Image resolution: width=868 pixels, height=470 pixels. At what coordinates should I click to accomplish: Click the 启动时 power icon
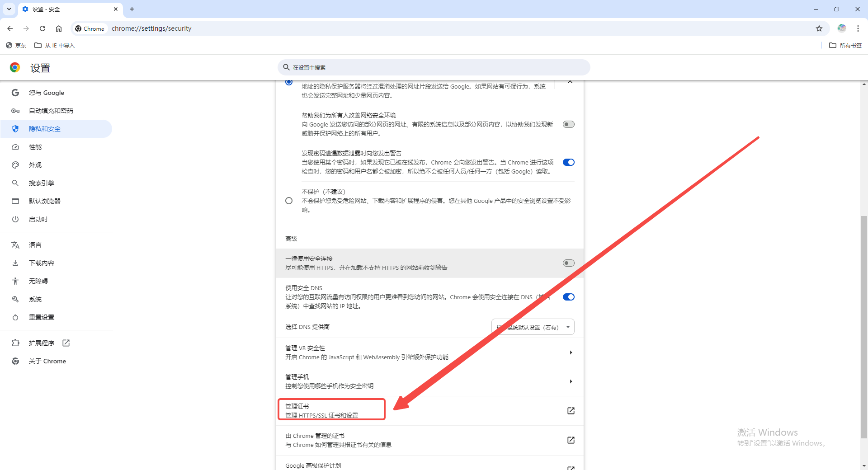coord(15,219)
